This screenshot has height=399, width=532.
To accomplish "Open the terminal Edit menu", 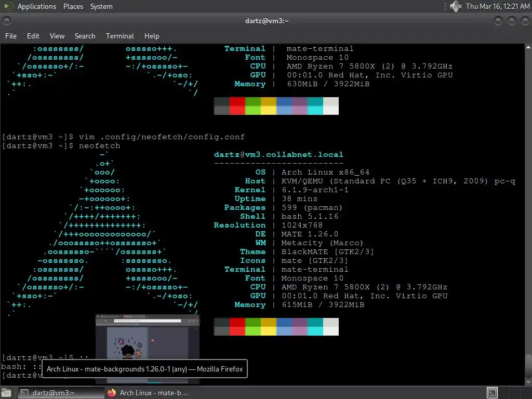I will (33, 36).
